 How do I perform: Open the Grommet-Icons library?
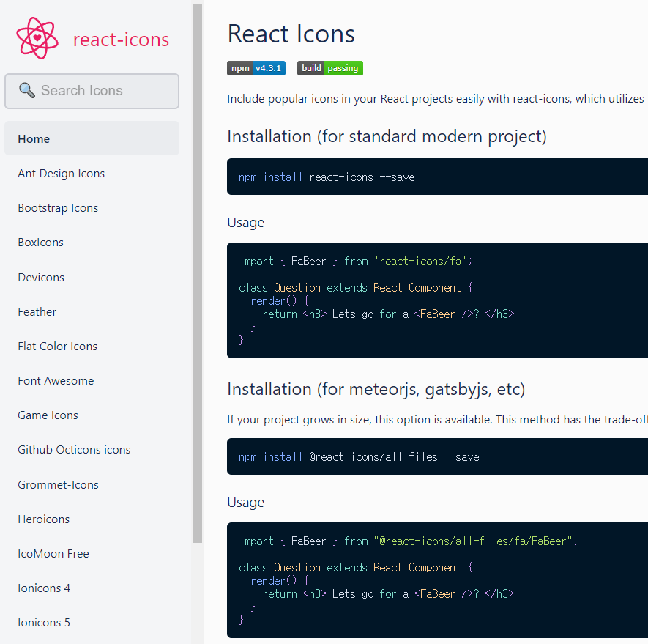point(58,484)
